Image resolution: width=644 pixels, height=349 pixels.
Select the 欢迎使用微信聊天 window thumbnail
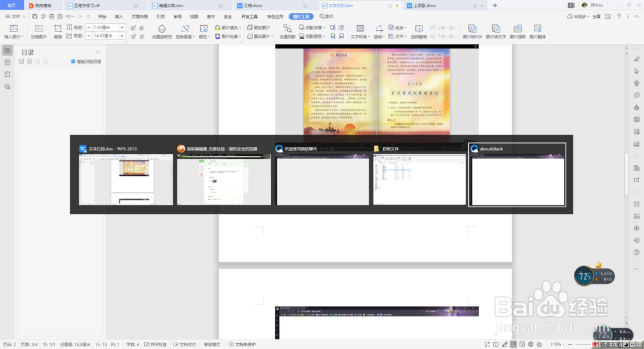coord(323,174)
